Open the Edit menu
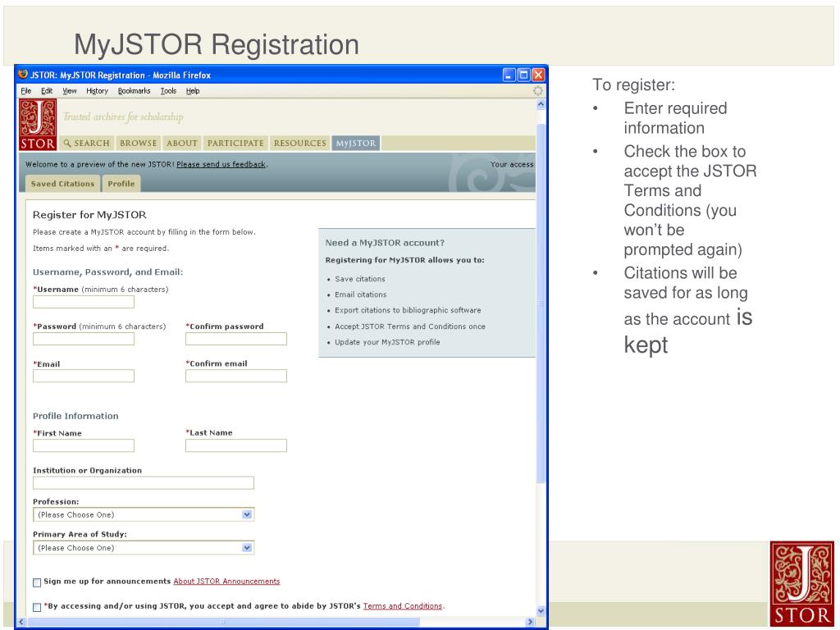 pos(47,91)
